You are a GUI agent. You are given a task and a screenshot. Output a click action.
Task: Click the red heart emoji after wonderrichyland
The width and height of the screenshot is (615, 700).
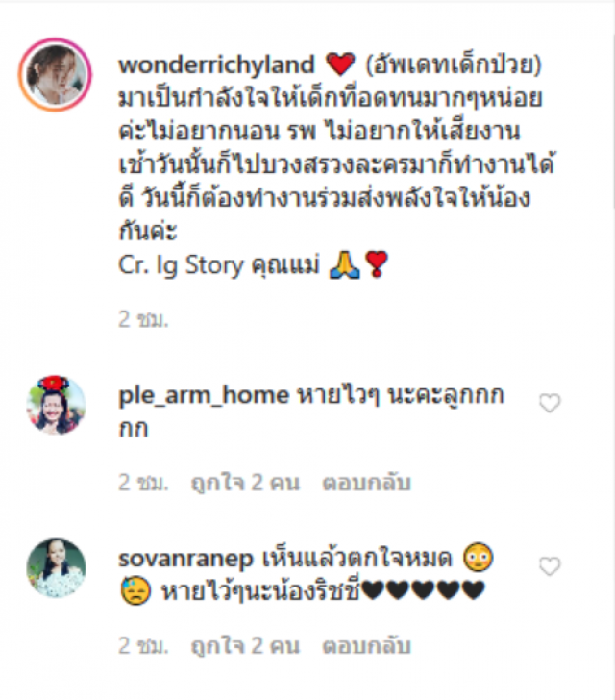pyautogui.click(x=340, y=63)
